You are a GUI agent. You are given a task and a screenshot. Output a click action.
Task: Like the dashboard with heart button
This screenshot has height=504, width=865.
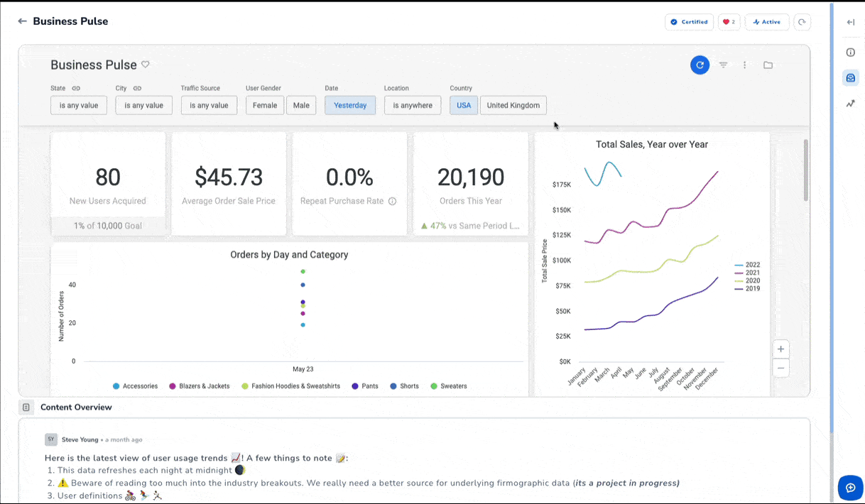click(x=729, y=22)
